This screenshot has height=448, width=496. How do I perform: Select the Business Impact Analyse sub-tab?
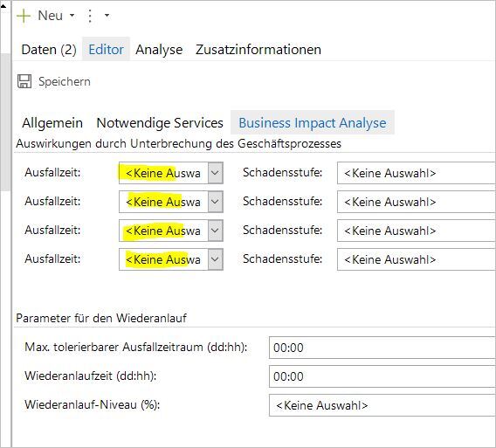[x=313, y=122]
